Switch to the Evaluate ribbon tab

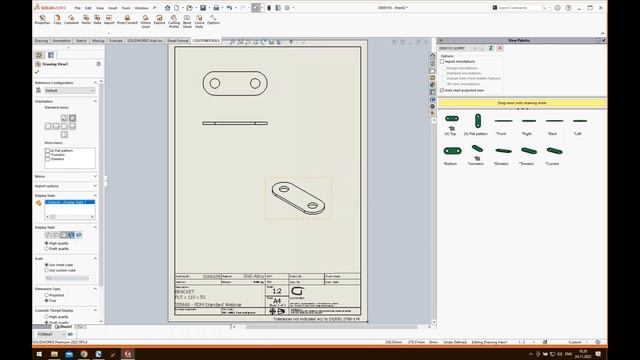(x=116, y=41)
